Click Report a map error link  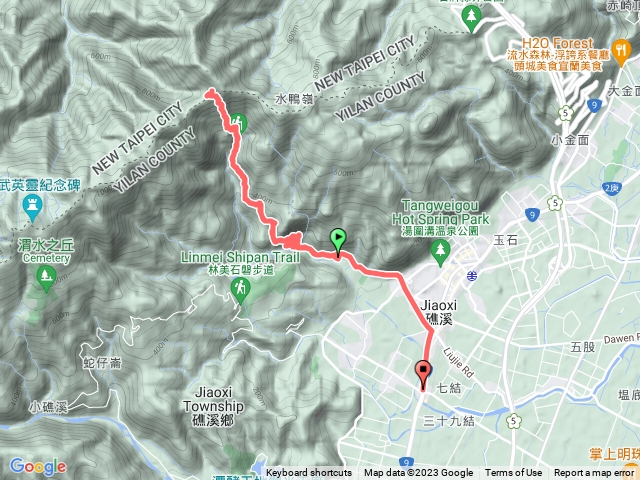(x=594, y=473)
